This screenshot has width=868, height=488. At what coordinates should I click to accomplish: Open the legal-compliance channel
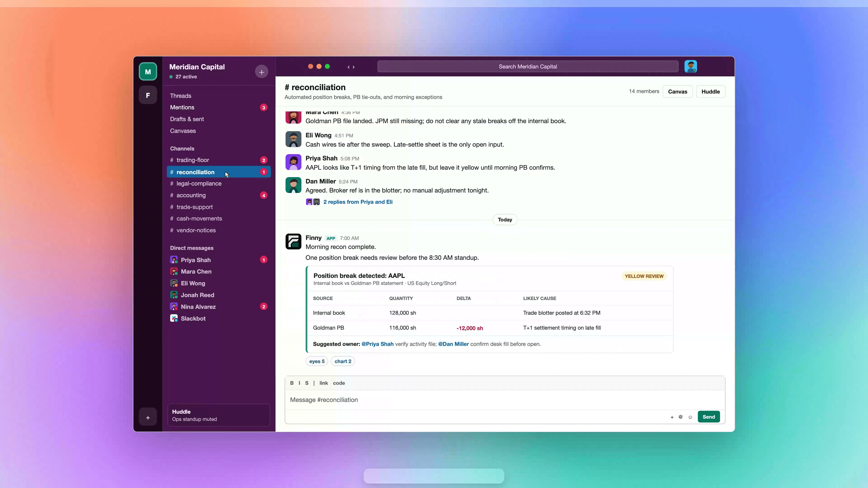coord(219,183)
